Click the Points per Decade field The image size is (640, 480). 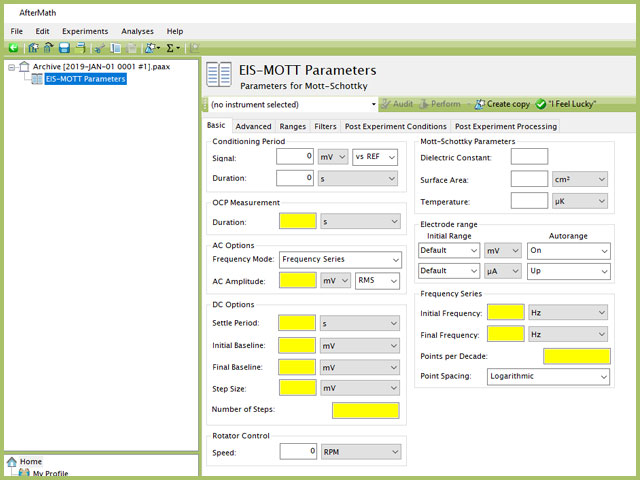tap(577, 356)
